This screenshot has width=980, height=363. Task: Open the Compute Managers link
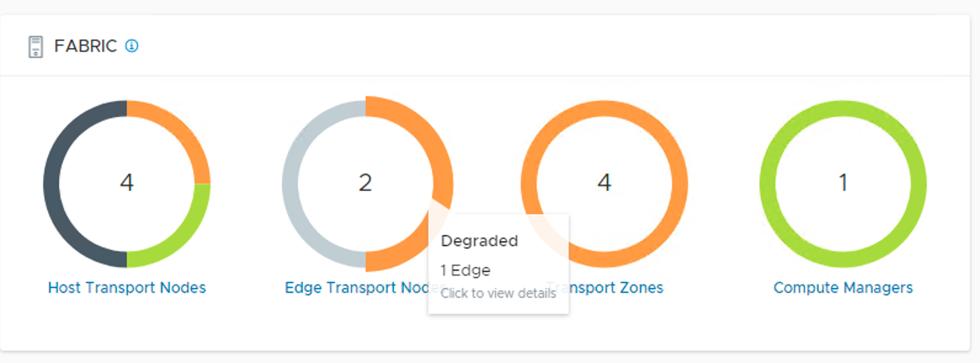[843, 288]
